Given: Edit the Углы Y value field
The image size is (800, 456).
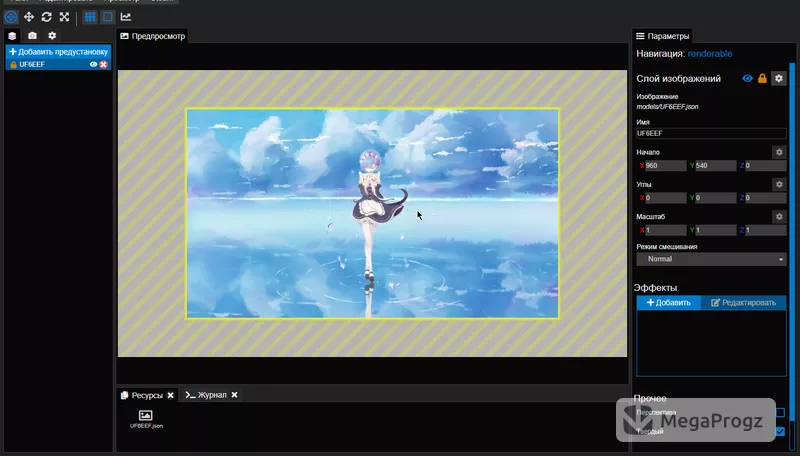Looking at the screenshot, I should coord(715,198).
